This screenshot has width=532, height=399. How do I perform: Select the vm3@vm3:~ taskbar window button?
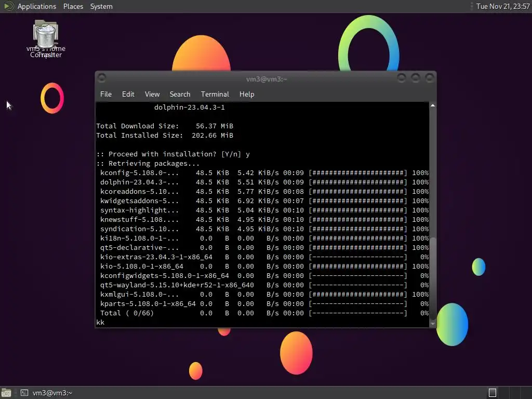pos(46,393)
